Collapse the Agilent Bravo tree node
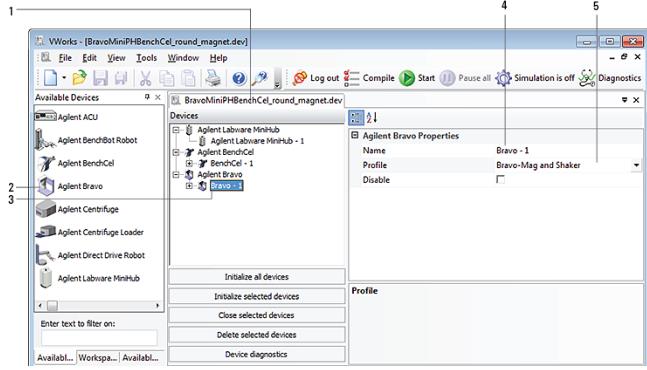The width and height of the screenshot is (647, 370). [x=176, y=174]
